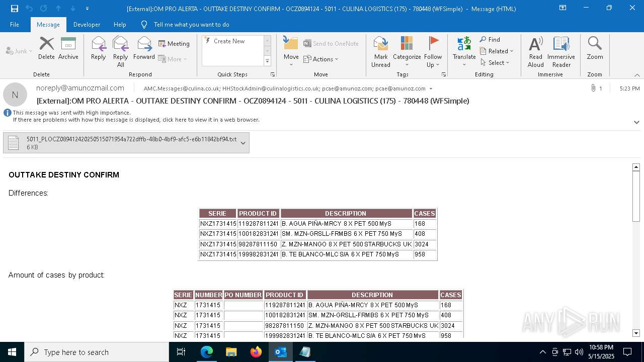Expand Related dropdown
644x362 pixels.
coord(497,51)
